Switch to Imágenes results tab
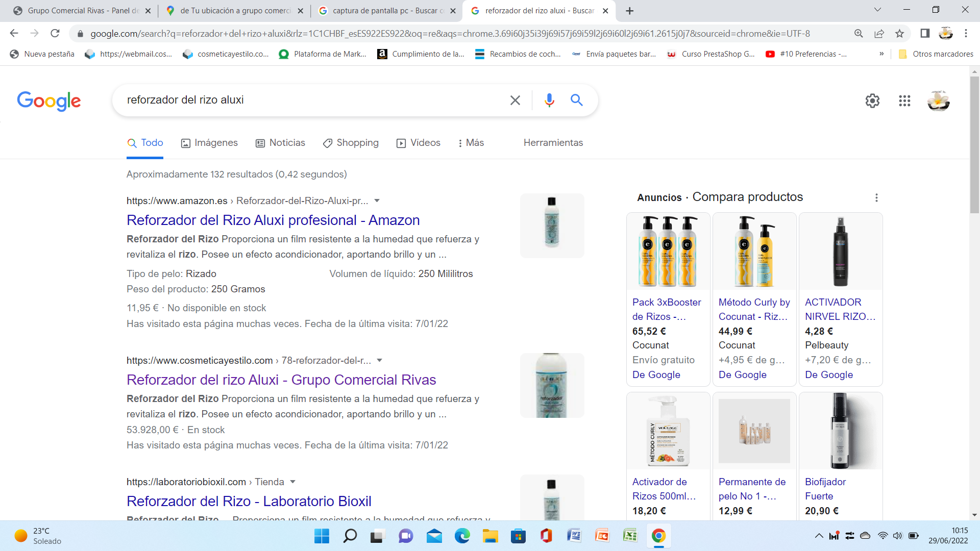This screenshot has height=551, width=980. [x=210, y=143]
